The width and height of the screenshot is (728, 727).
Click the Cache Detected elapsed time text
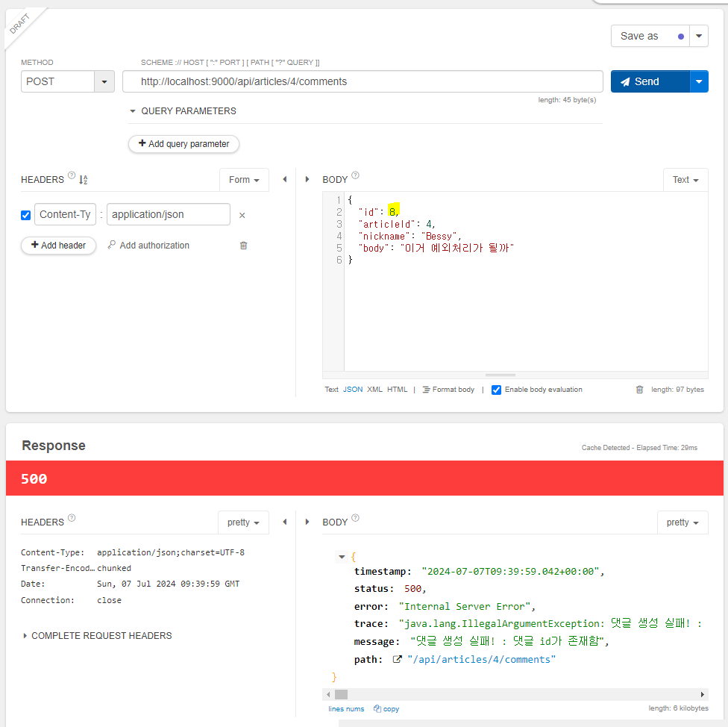point(639,448)
